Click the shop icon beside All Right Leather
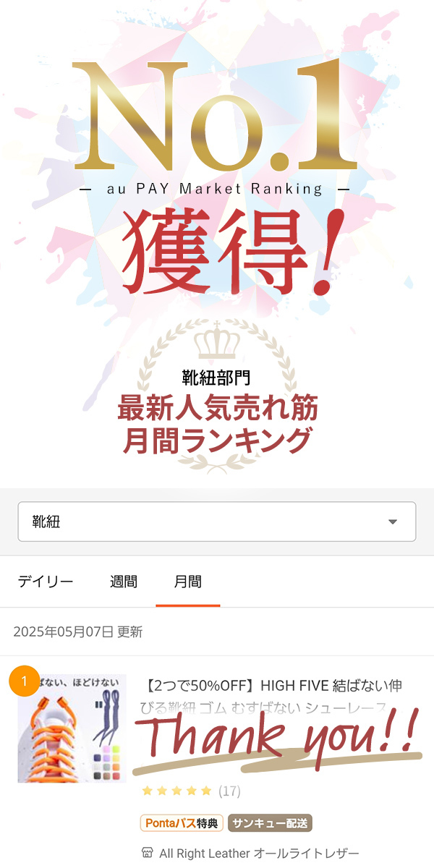The image size is (434, 868). (x=147, y=853)
